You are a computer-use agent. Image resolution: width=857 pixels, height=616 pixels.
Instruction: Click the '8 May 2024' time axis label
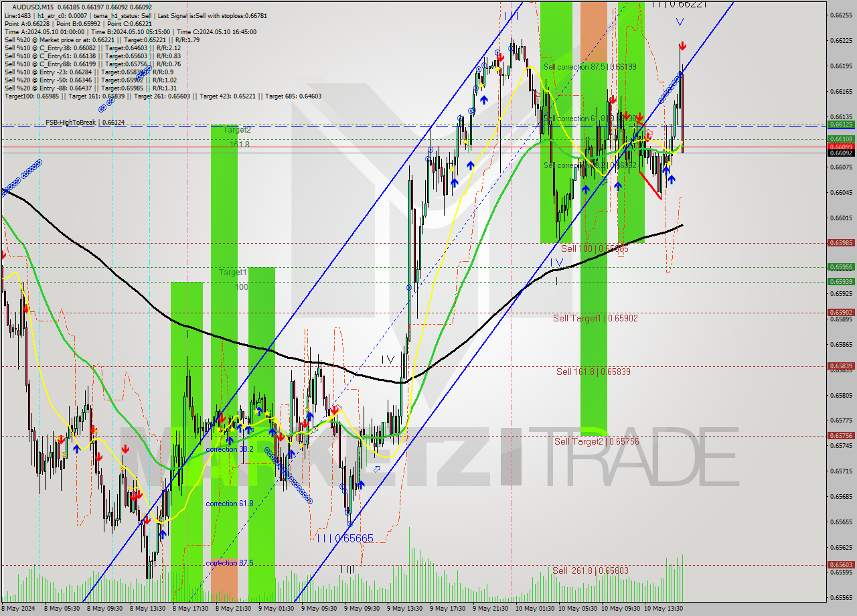click(x=19, y=609)
